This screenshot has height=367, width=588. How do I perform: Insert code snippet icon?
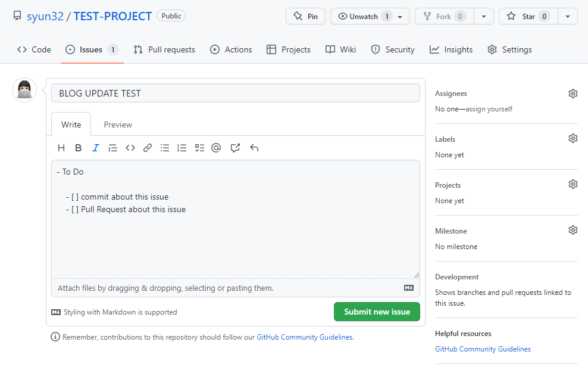(x=130, y=148)
